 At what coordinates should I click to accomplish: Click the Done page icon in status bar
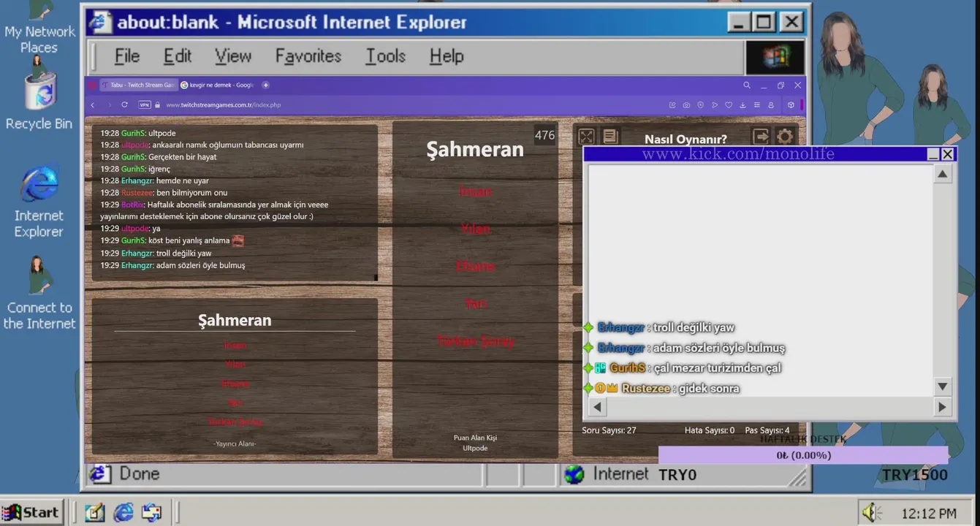pyautogui.click(x=100, y=474)
